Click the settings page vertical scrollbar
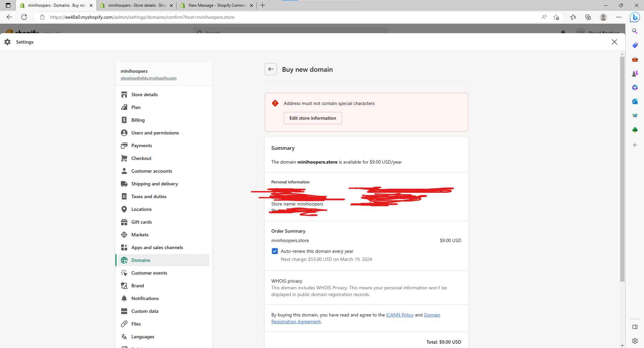Viewport: 644px width, 348px height. click(622, 169)
